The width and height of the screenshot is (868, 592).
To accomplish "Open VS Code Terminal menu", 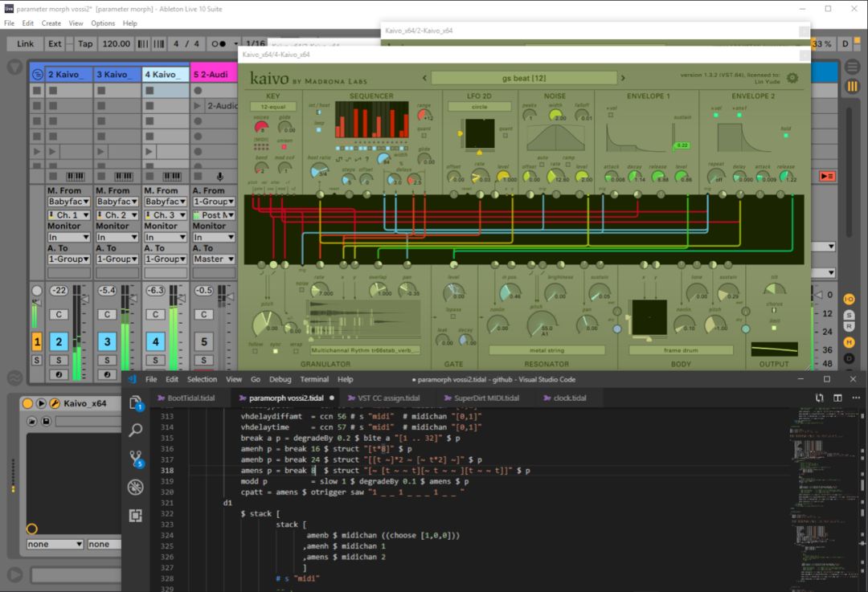I will pyautogui.click(x=314, y=380).
